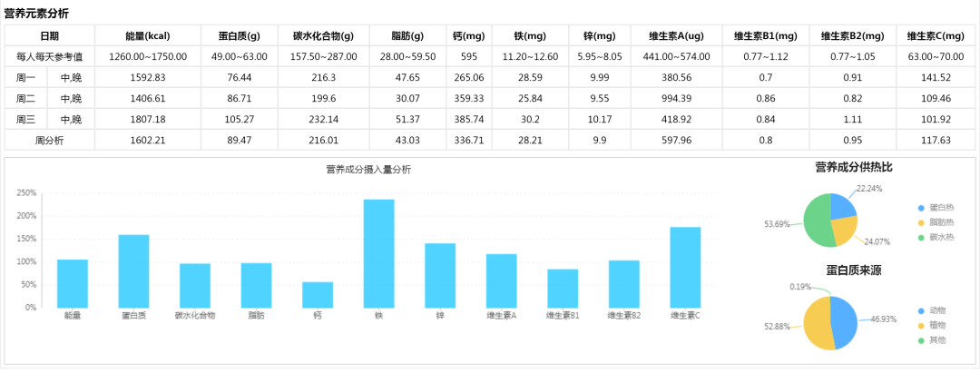
Task: Click weekly vitamin A value 597.96
Action: (677, 140)
